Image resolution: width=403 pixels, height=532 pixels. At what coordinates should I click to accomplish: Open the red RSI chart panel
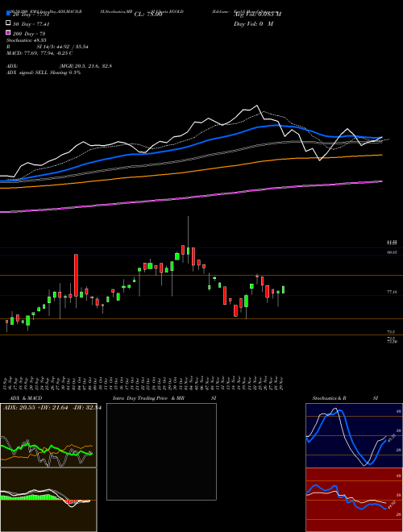pos(354,500)
